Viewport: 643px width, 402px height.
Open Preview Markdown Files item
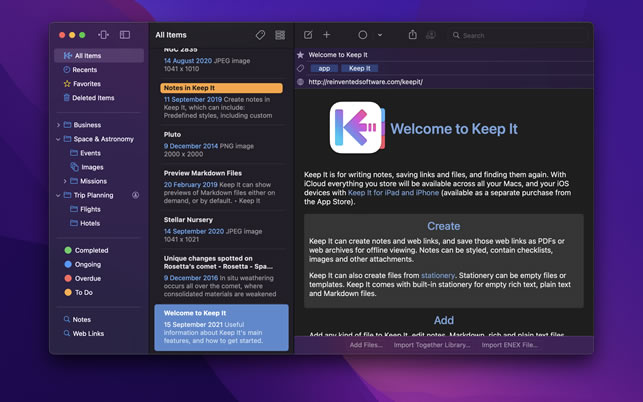click(221, 187)
